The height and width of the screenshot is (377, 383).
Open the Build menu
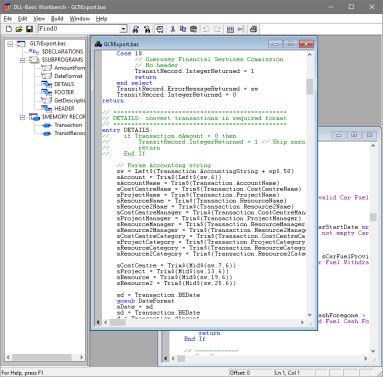coord(57,19)
